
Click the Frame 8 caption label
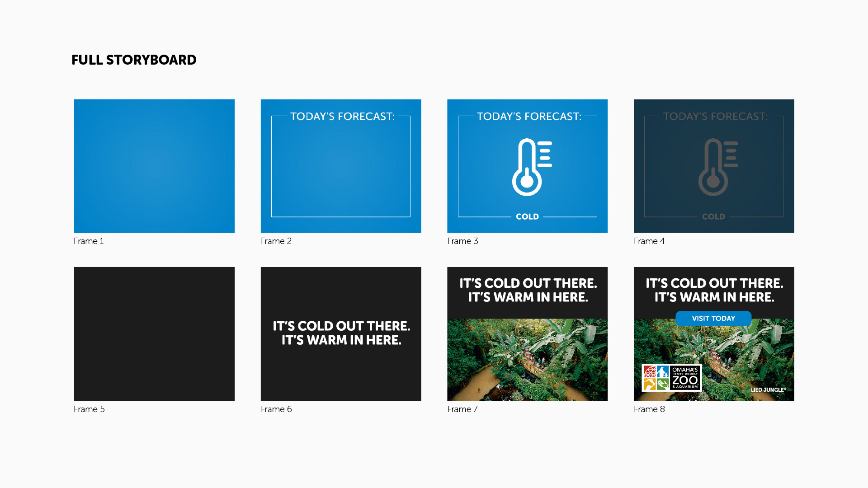(649, 409)
